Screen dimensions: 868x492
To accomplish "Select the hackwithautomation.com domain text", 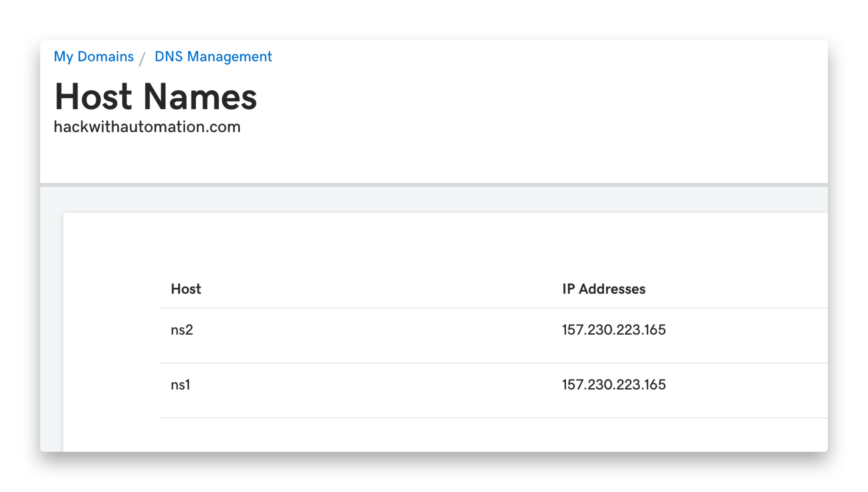I will click(147, 127).
